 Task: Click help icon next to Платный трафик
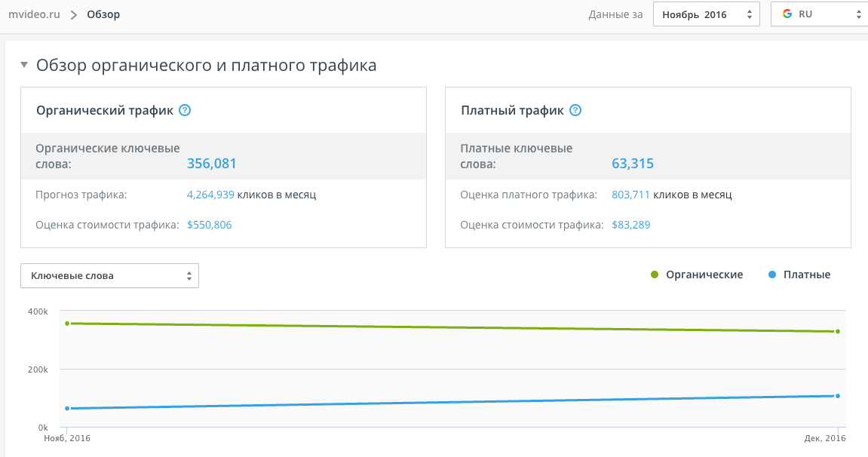pyautogui.click(x=575, y=111)
